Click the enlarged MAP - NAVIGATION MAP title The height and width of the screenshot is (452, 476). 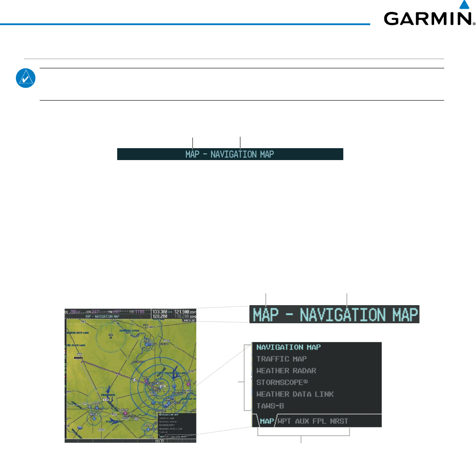[x=335, y=314]
